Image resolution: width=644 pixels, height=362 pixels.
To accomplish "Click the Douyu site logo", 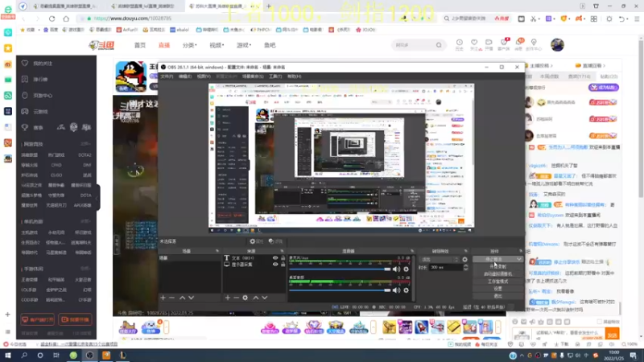I will click(x=101, y=45).
